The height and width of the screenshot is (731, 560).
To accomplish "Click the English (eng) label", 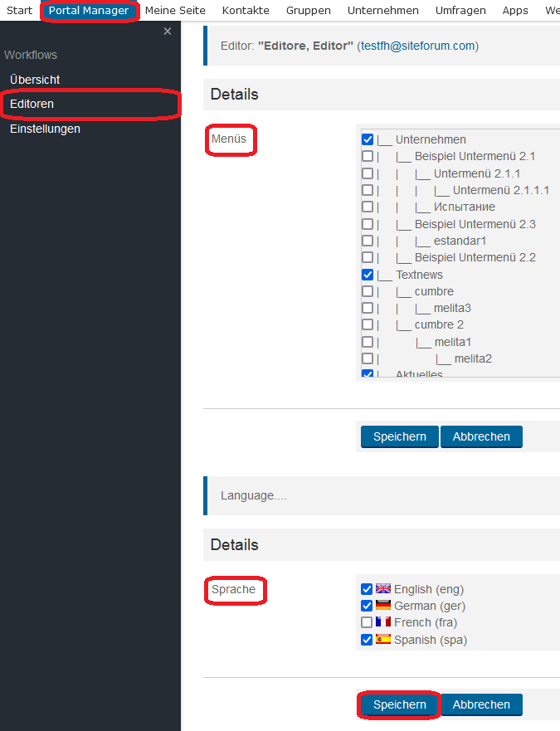I will [429, 589].
